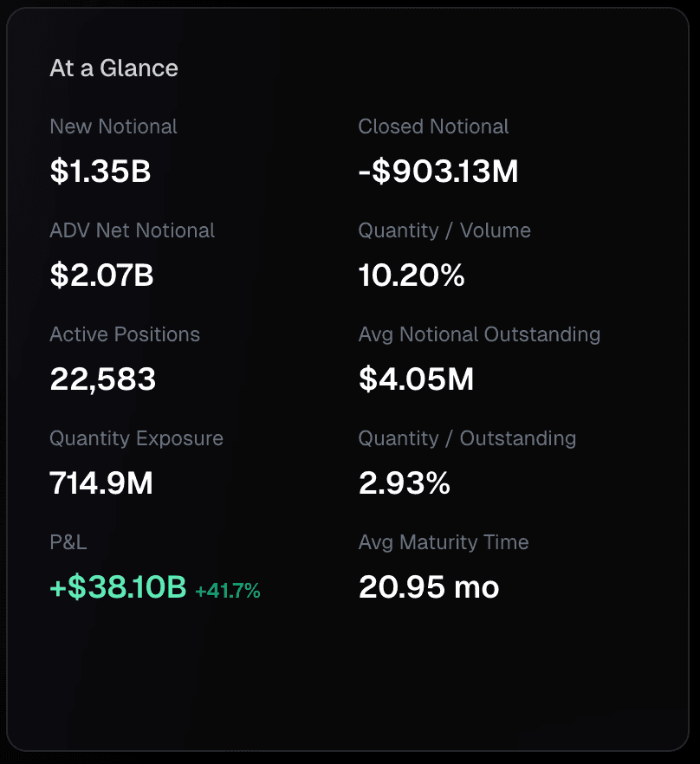Select the 2.93% value
This screenshot has width=700, height=764.
tap(405, 483)
